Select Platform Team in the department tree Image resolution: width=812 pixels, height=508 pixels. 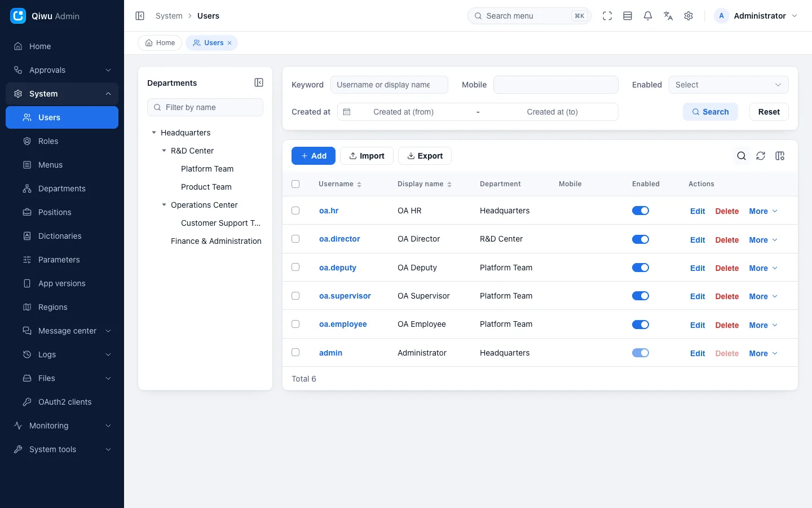click(x=207, y=169)
